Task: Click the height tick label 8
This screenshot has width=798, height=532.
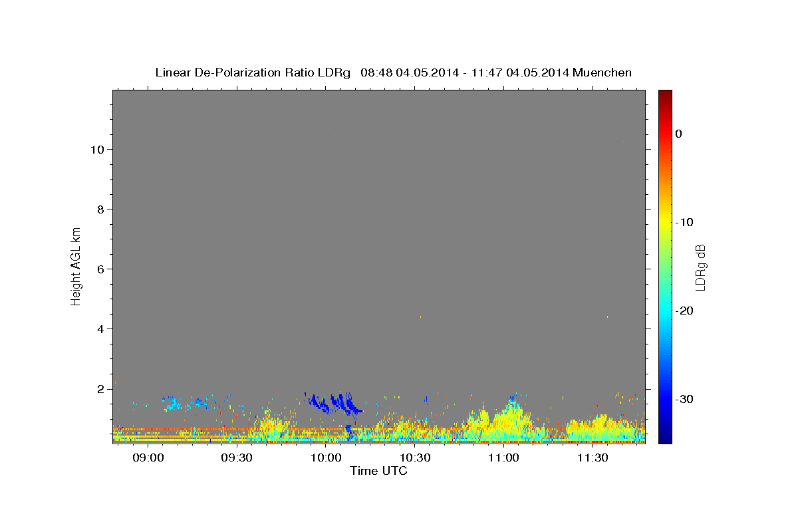Action: coord(100,209)
